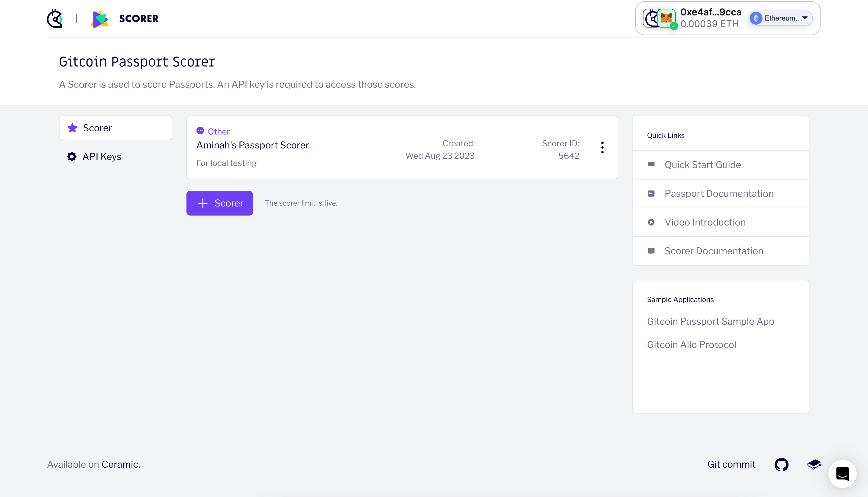Click the wallet address 0xe4af...9cca
The height and width of the screenshot is (497, 868).
[x=711, y=12]
